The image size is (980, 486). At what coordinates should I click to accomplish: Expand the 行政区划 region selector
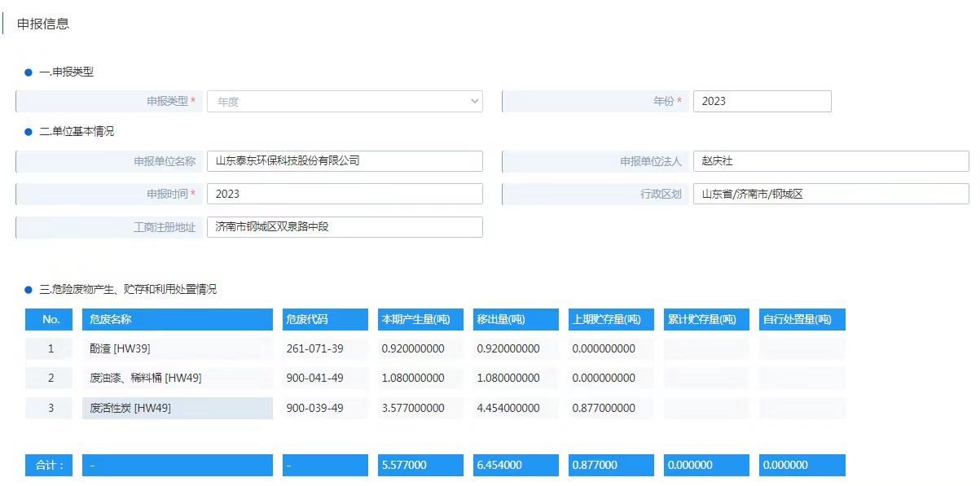point(831,194)
